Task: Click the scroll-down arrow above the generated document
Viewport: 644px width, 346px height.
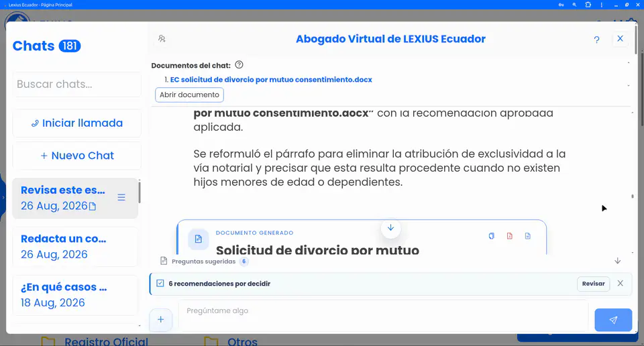Action: 390,227
